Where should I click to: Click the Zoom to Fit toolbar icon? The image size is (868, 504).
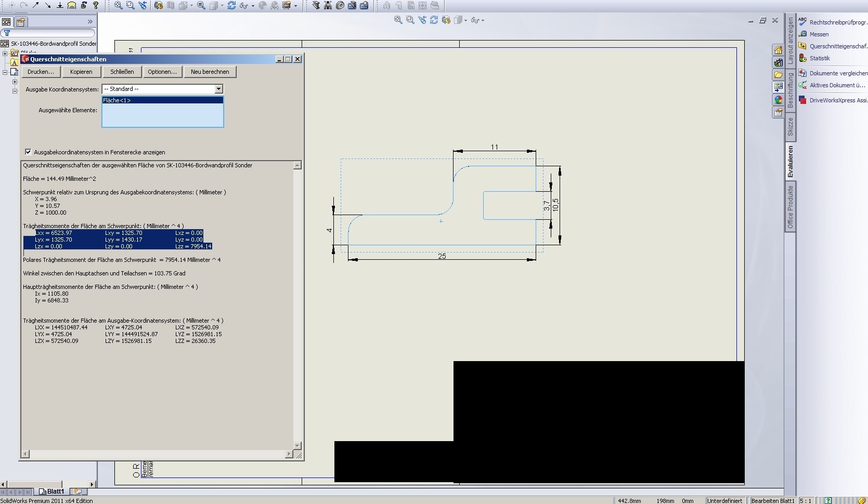(119, 5)
